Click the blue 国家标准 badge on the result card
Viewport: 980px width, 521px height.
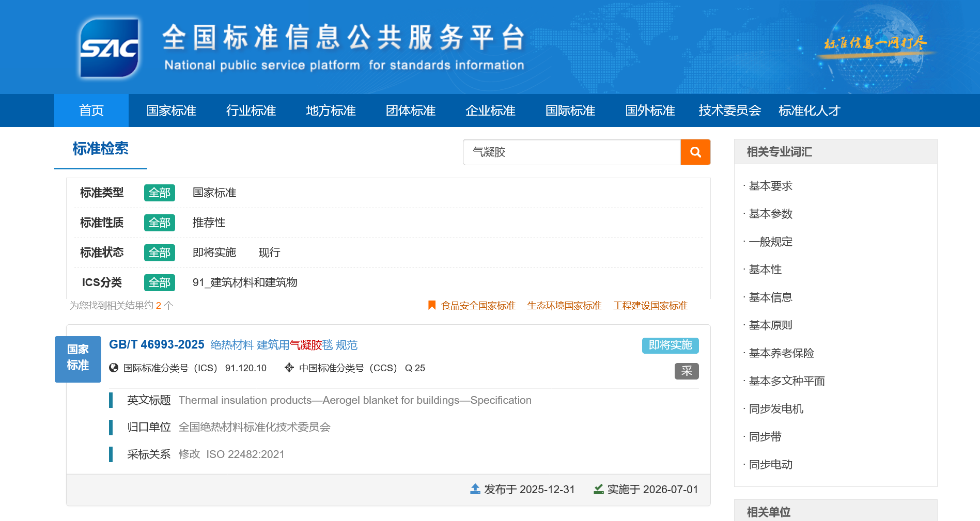click(x=77, y=359)
